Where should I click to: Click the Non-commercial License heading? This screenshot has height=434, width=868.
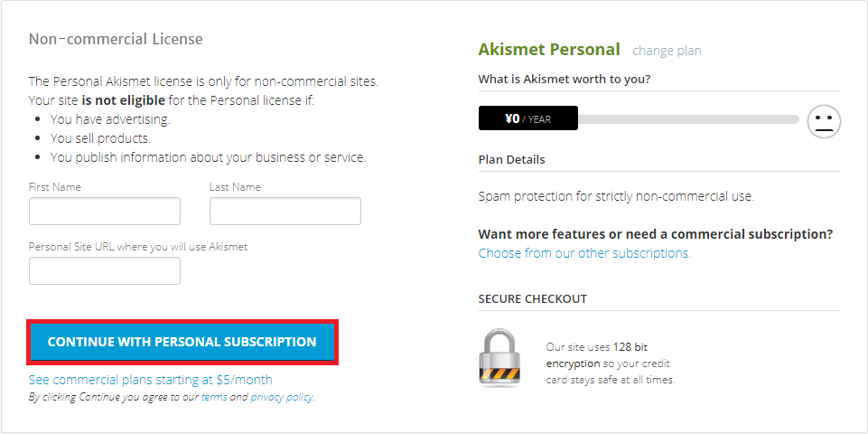(x=116, y=39)
